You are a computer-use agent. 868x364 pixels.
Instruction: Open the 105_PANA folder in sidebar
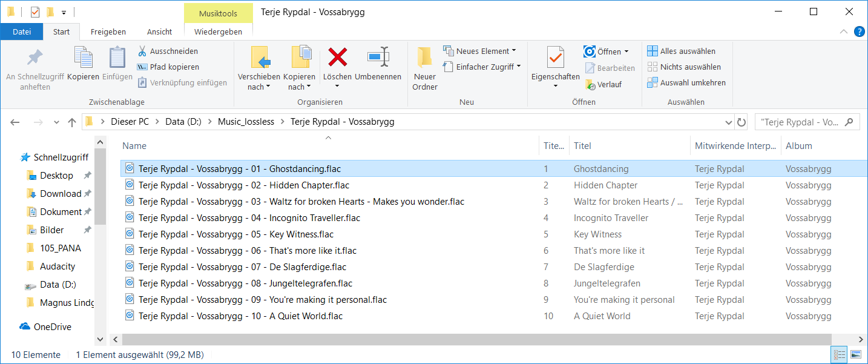click(x=53, y=248)
